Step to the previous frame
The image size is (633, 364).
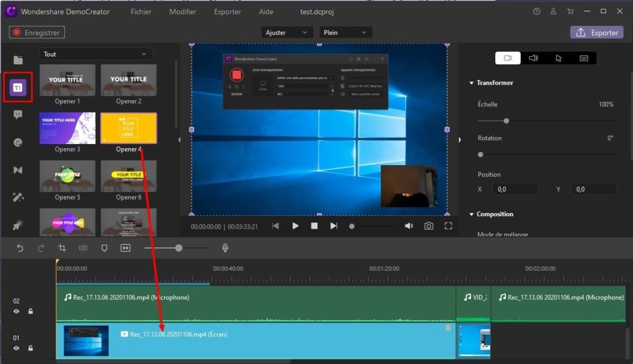click(275, 226)
